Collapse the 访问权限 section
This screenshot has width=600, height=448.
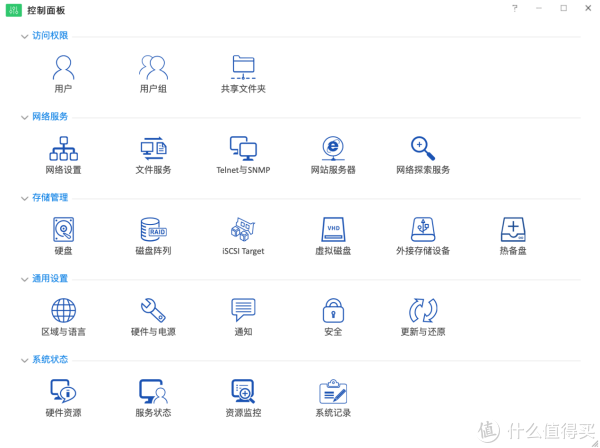pyautogui.click(x=24, y=36)
